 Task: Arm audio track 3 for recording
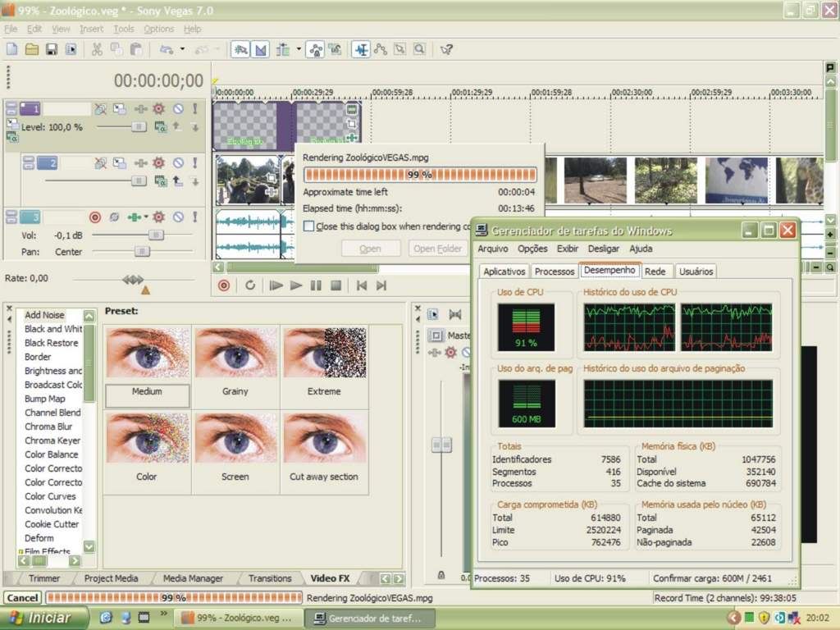click(94, 217)
